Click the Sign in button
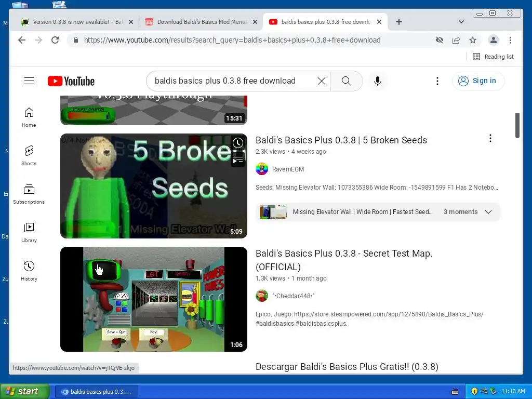Viewport: 532px width, 399px height. point(478,81)
